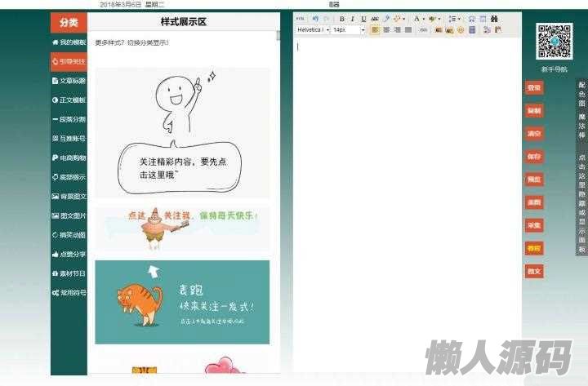The width and height of the screenshot is (588, 386).
Task: Click the 清空 clear button
Action: click(x=534, y=134)
